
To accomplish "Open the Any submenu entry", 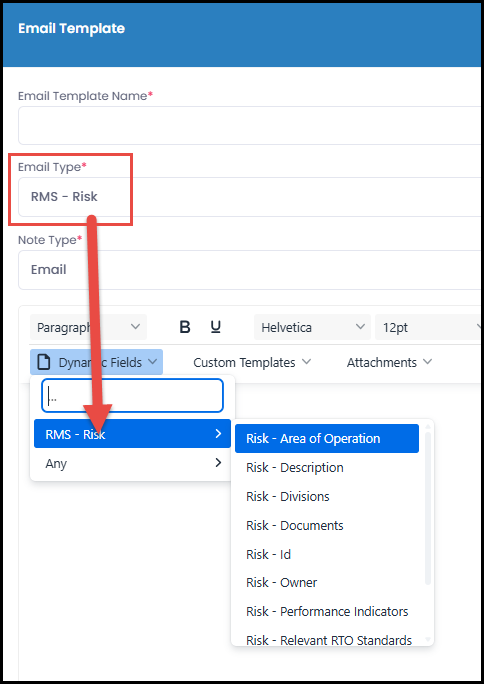I will coord(132,463).
